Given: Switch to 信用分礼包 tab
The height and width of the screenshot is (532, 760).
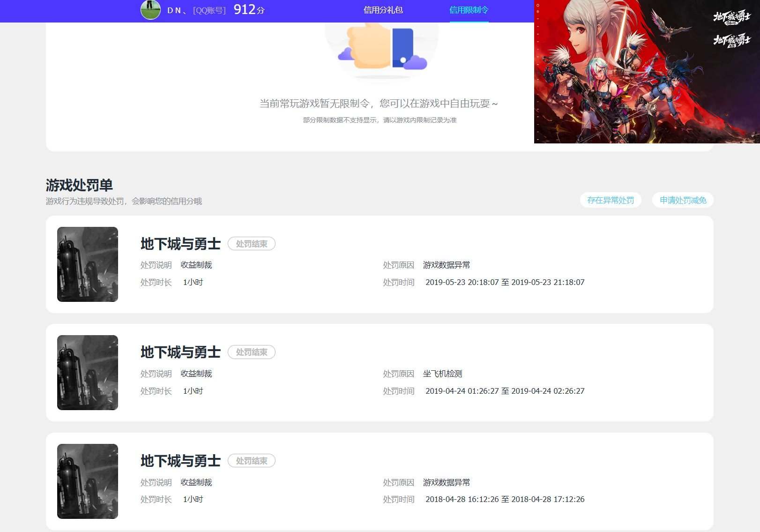Looking at the screenshot, I should [383, 10].
